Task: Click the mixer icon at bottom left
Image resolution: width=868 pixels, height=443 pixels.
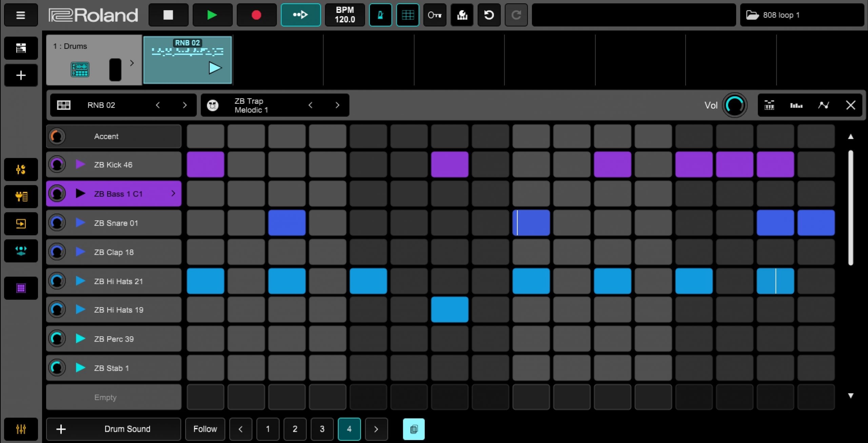Action: [21, 429]
